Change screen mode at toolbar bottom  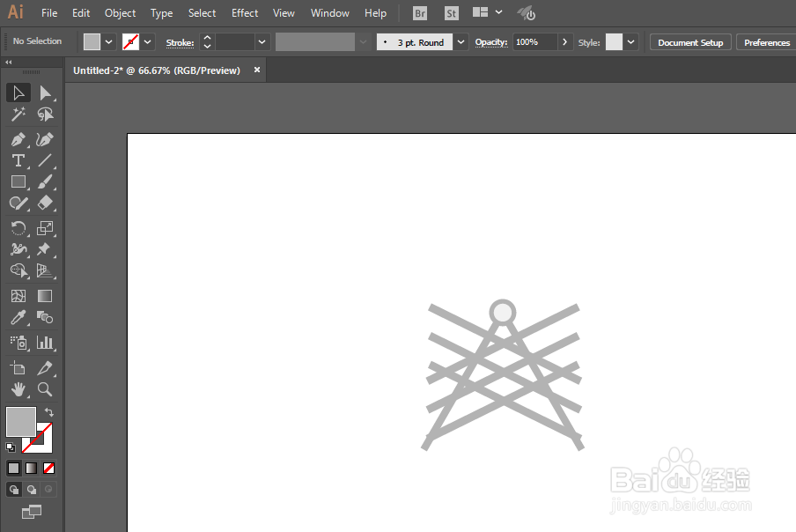pos(32,512)
